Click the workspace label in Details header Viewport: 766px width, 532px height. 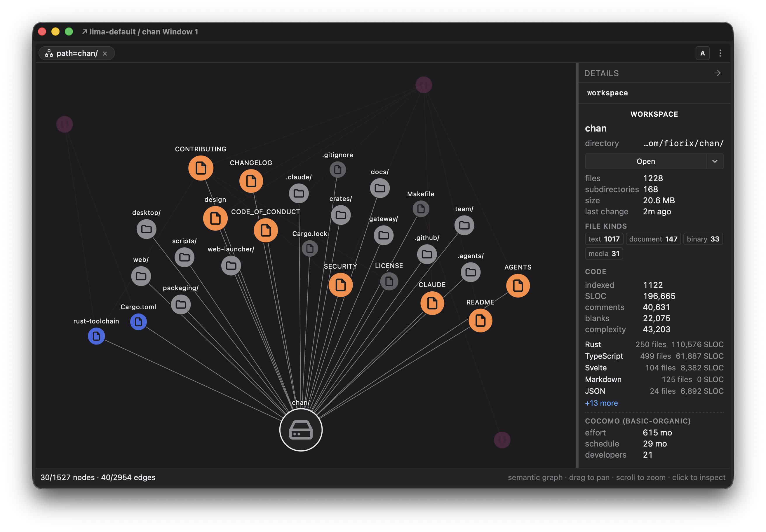tap(607, 93)
